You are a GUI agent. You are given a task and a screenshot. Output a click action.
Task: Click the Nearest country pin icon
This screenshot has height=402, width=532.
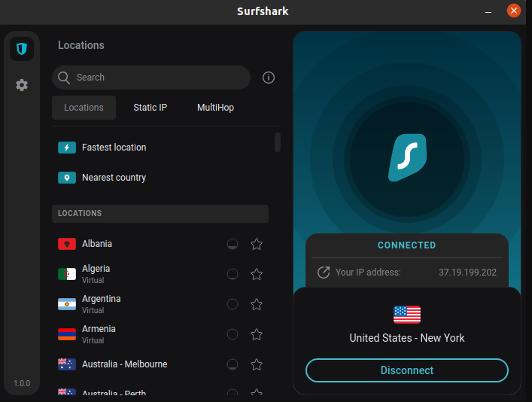[x=67, y=178]
